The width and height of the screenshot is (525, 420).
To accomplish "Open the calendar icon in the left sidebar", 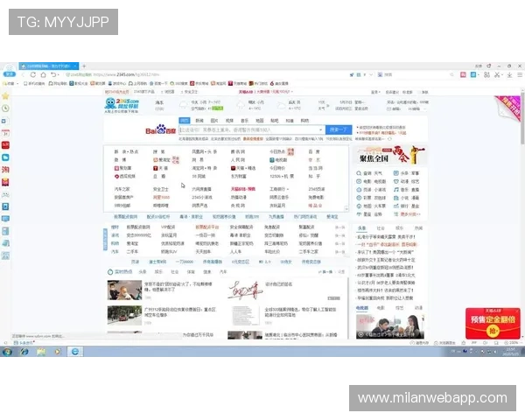I will [5, 133].
